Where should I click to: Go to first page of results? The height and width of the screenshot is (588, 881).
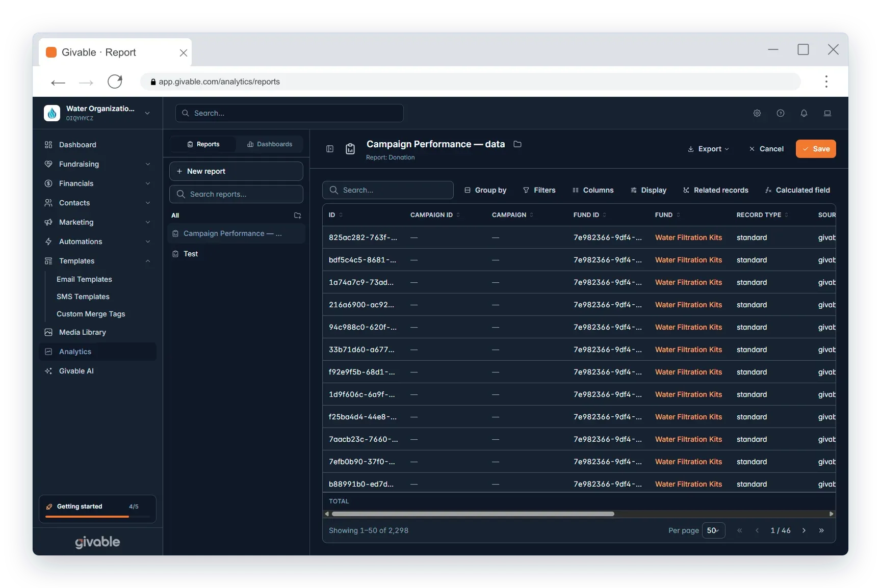pyautogui.click(x=740, y=530)
